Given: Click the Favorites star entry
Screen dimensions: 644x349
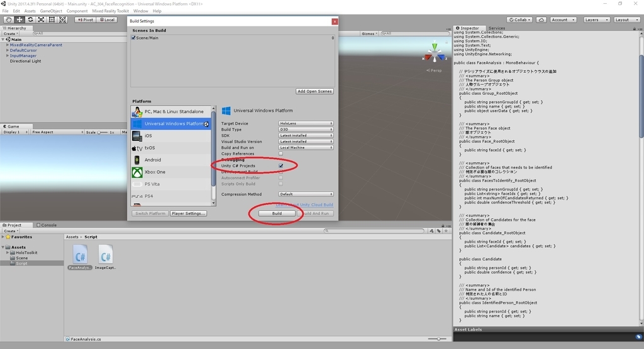Looking at the screenshot, I should tap(18, 237).
